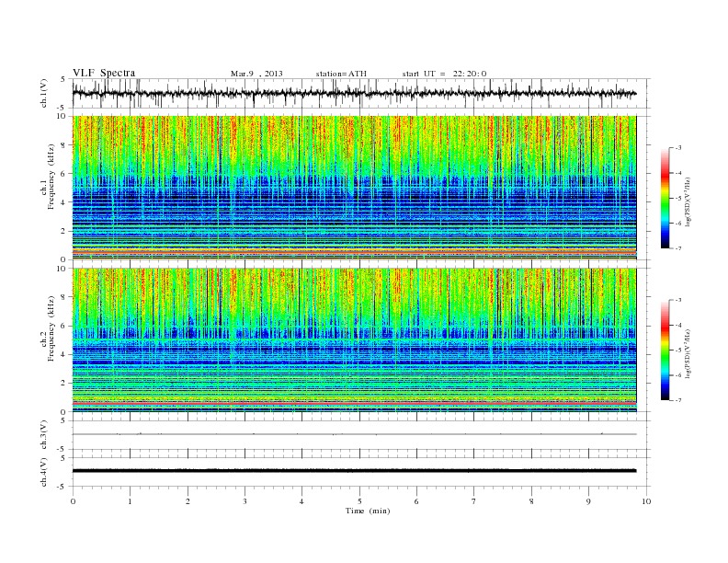Click time axis tick label "3"
Viewport: 728px width, 563px height.
pos(245,501)
